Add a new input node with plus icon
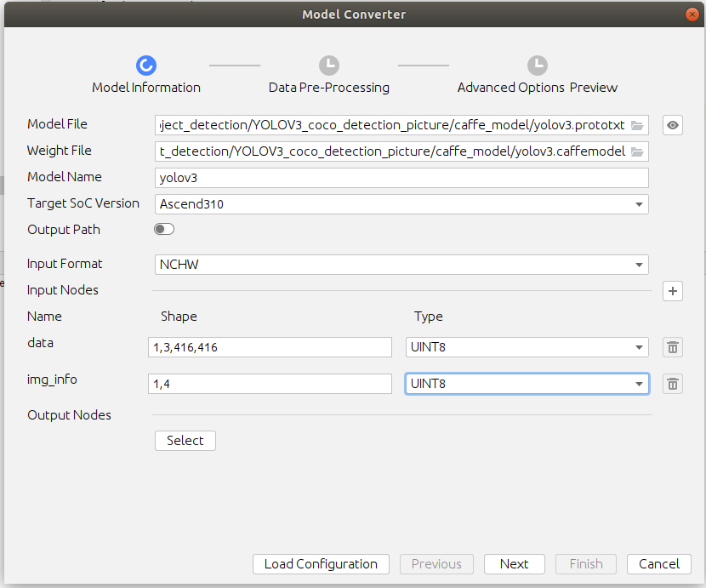Viewport: 706px width, 588px height. [x=673, y=291]
